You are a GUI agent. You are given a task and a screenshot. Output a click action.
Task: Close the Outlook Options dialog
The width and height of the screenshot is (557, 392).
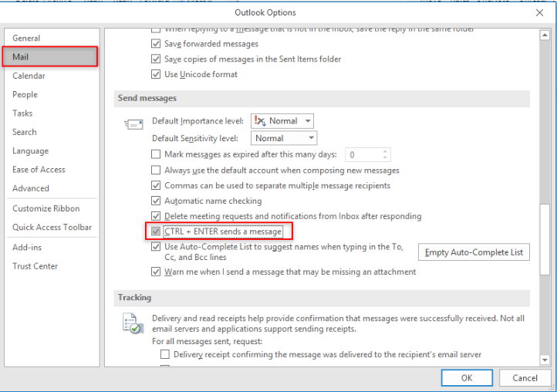pyautogui.click(x=538, y=12)
